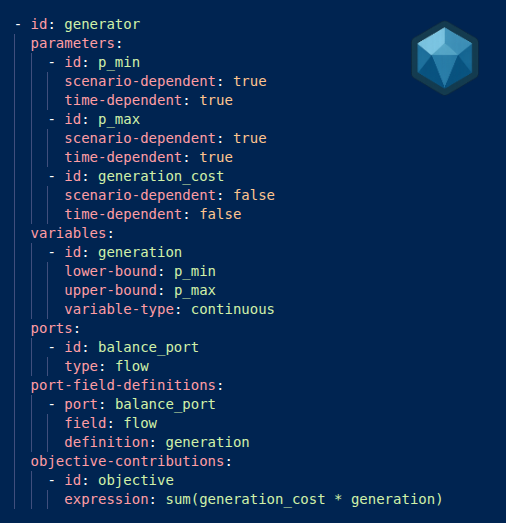This screenshot has width=506, height=523.
Task: Click 'flow' in the 'type: flow' line
Action: [132, 366]
